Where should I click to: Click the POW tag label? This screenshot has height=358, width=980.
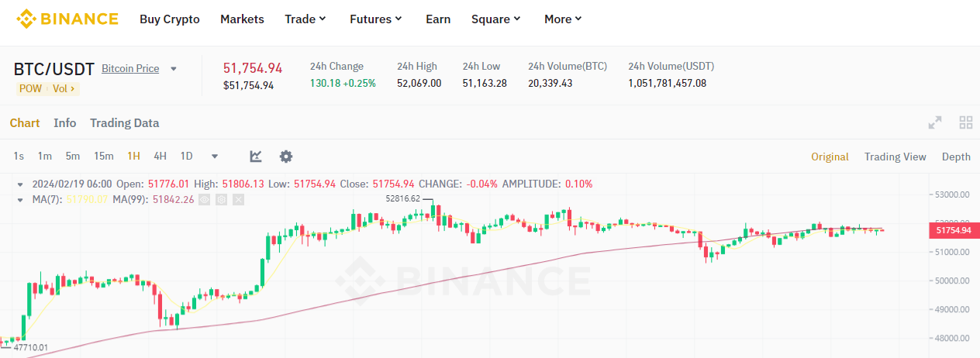click(x=30, y=88)
